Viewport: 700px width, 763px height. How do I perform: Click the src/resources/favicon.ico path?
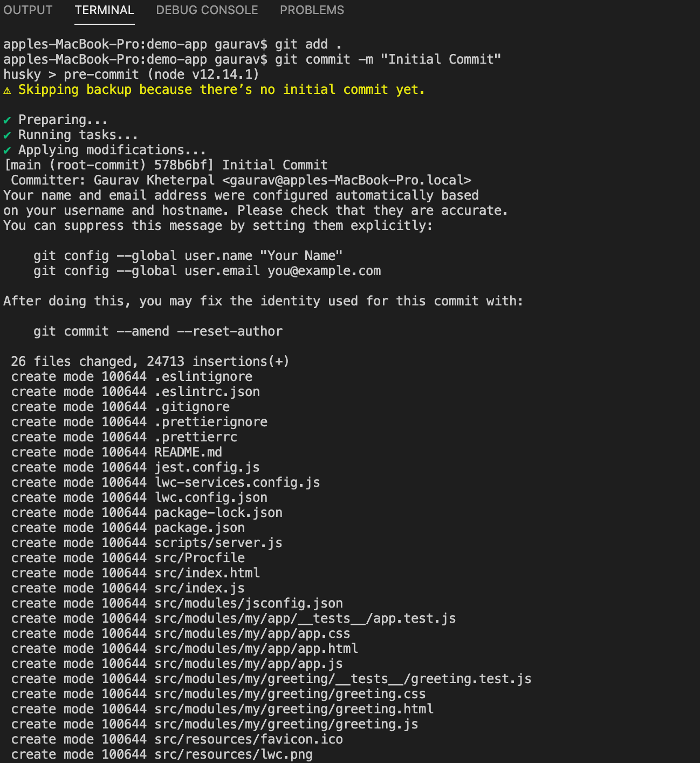point(248,739)
